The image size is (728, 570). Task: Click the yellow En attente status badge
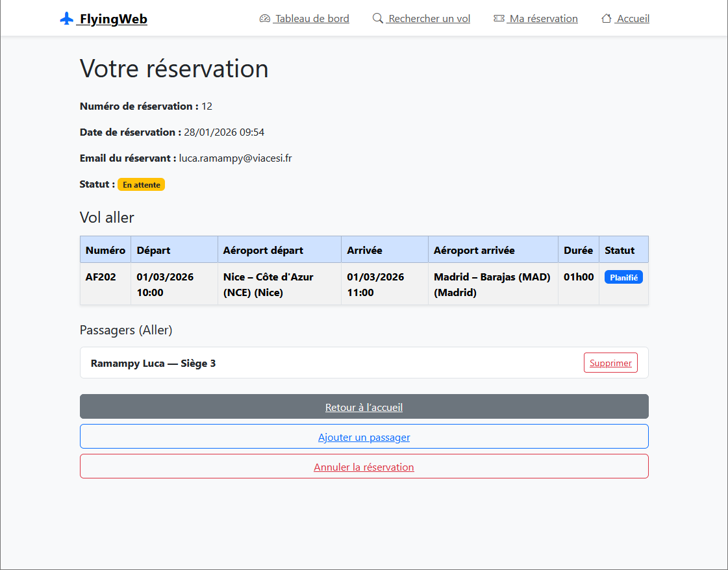click(141, 184)
